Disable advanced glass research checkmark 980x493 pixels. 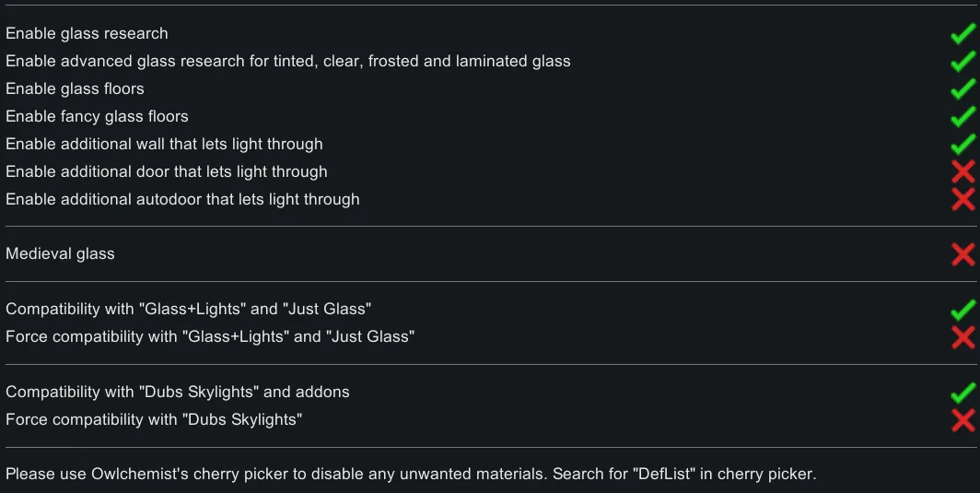click(x=962, y=62)
